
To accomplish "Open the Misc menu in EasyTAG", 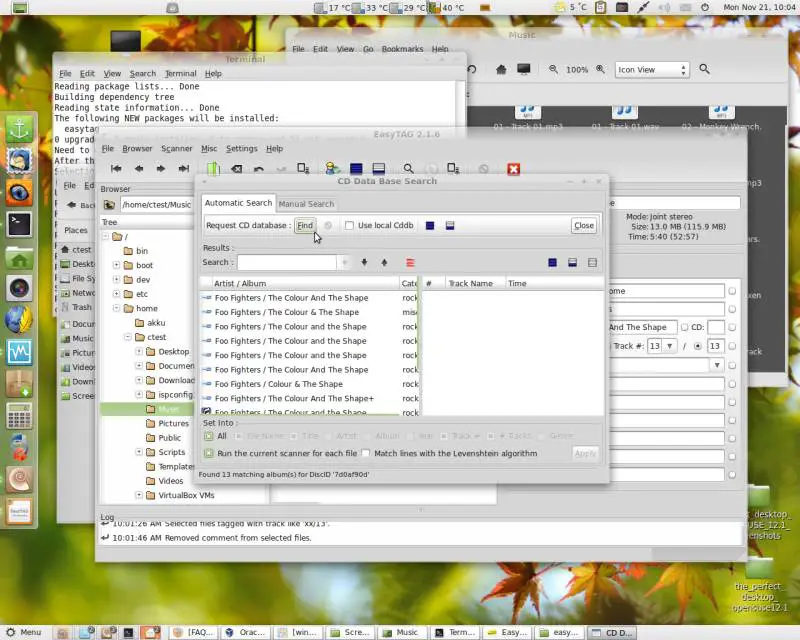I will click(x=209, y=149).
